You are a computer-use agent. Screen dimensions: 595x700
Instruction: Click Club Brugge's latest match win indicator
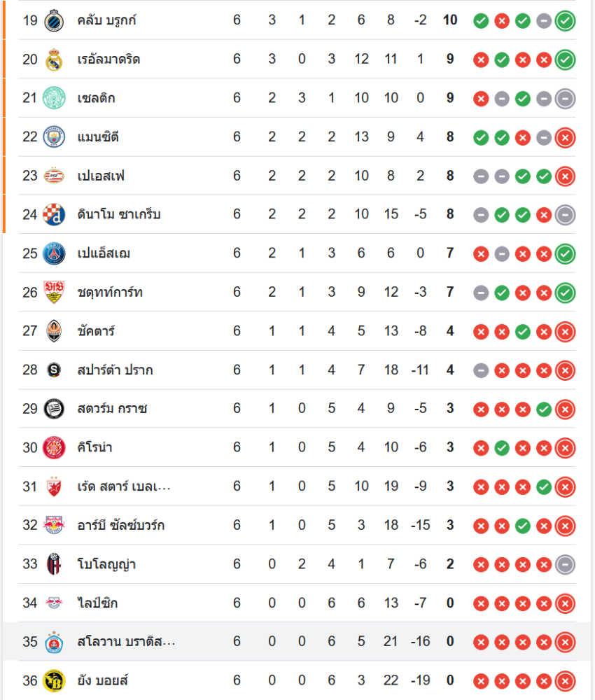pyautogui.click(x=565, y=21)
